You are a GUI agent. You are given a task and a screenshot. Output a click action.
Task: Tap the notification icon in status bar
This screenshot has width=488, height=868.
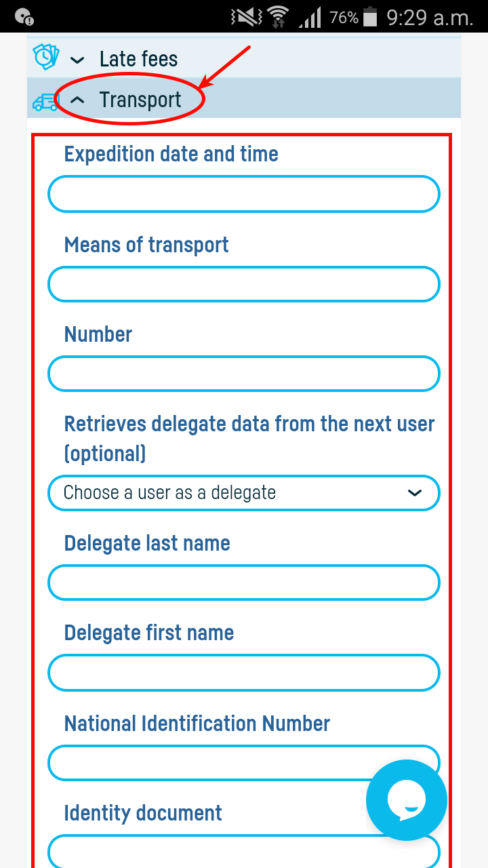tap(24, 17)
